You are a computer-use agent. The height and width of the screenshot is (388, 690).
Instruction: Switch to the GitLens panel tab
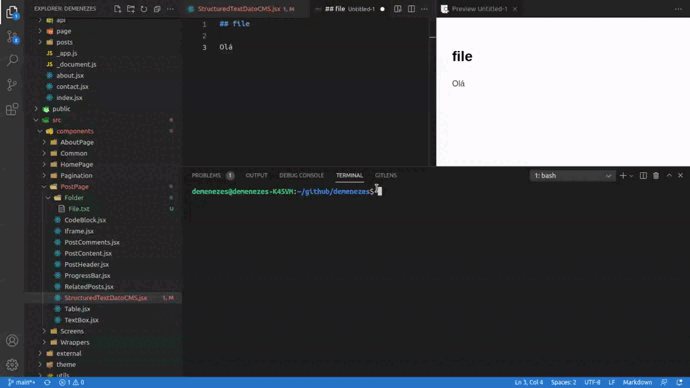(386, 176)
